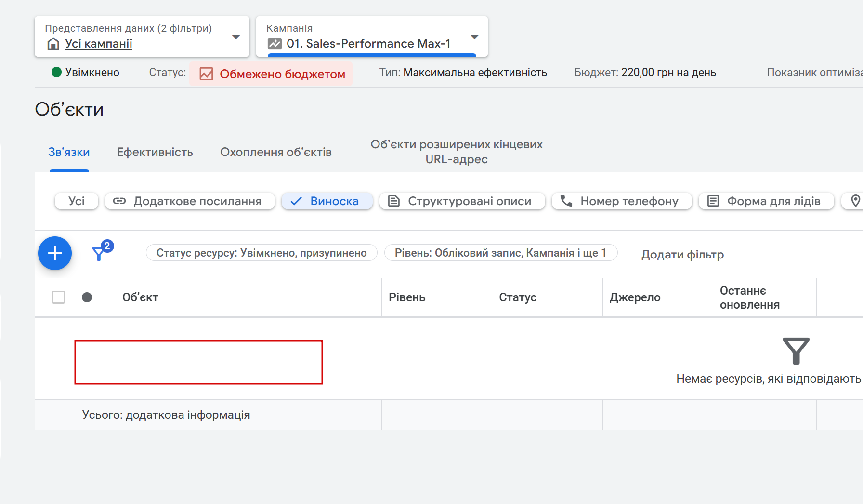Viewport: 863px width, 504px height.
Task: Toggle the Виноска filter chip
Action: coord(327,201)
